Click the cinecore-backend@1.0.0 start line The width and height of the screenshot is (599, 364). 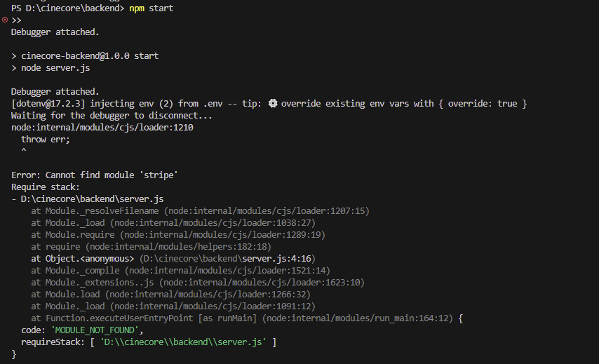[90, 56]
